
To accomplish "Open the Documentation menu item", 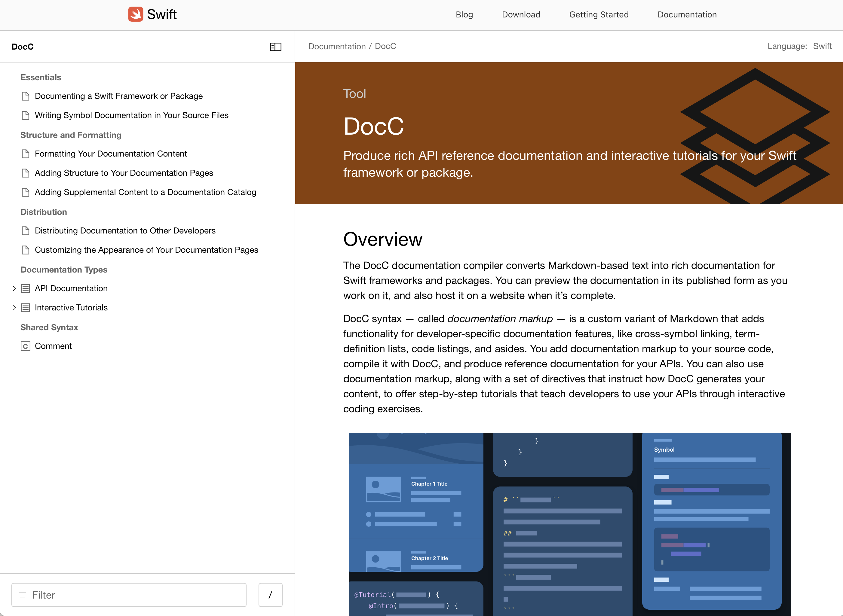I will [687, 14].
